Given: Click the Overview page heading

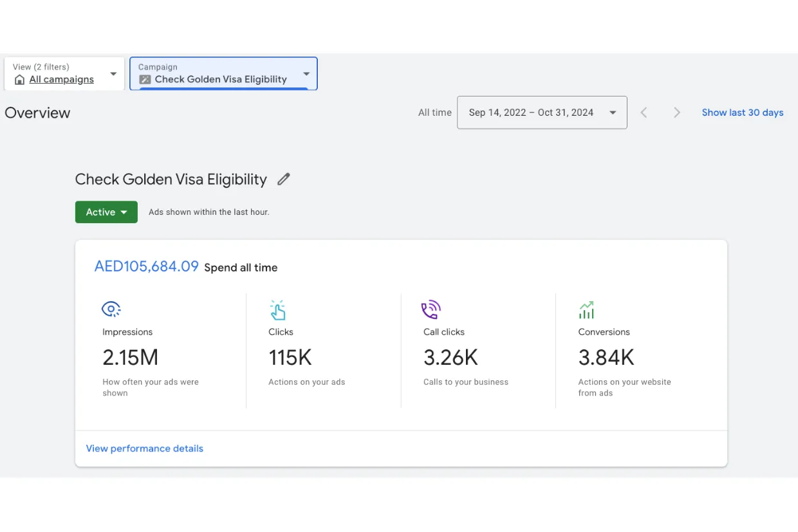Looking at the screenshot, I should tap(37, 113).
